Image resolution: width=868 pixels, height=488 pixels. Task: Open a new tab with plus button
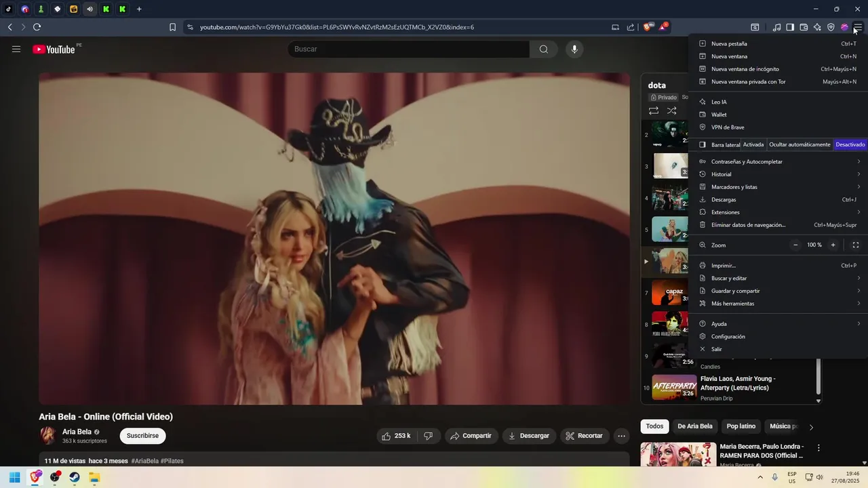click(139, 9)
